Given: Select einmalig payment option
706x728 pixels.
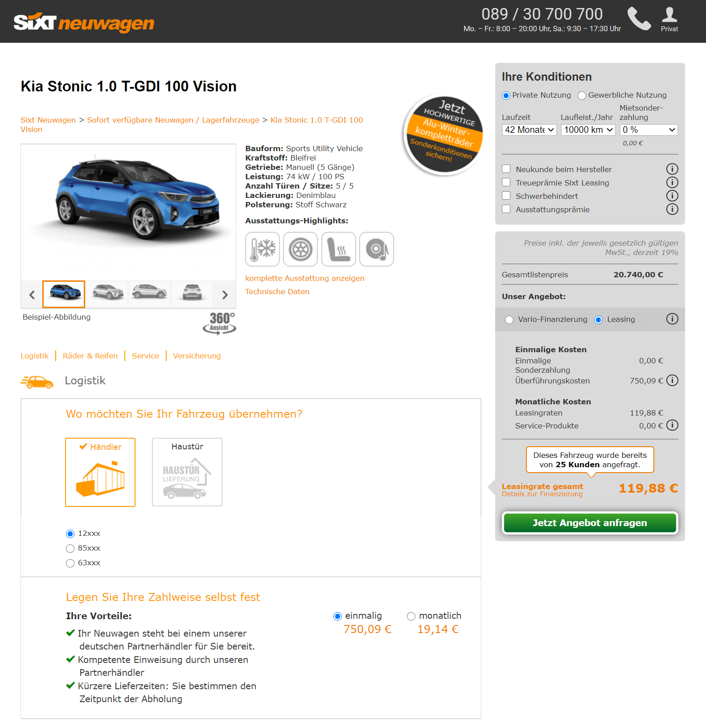Looking at the screenshot, I should point(337,616).
